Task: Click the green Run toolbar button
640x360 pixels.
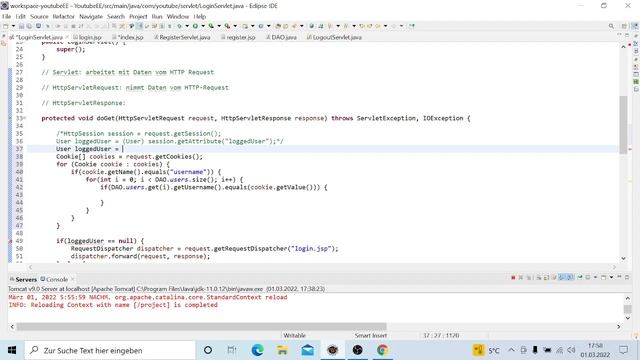Action: point(195,26)
